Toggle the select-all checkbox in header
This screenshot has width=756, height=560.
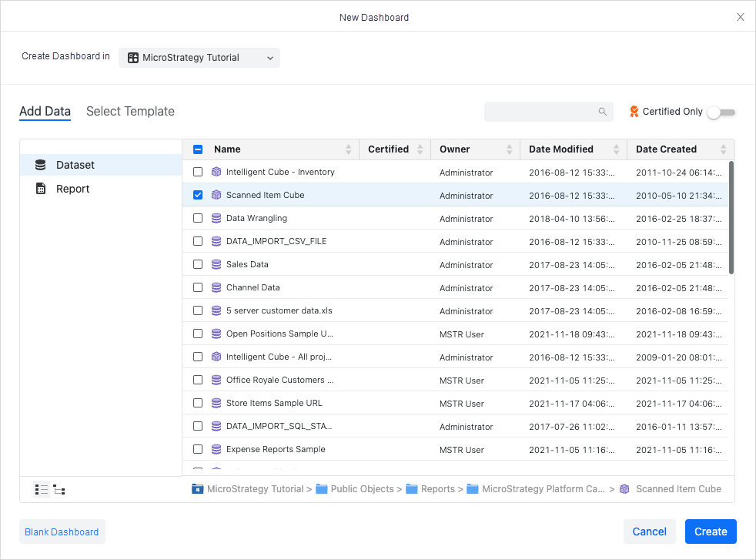(x=198, y=149)
